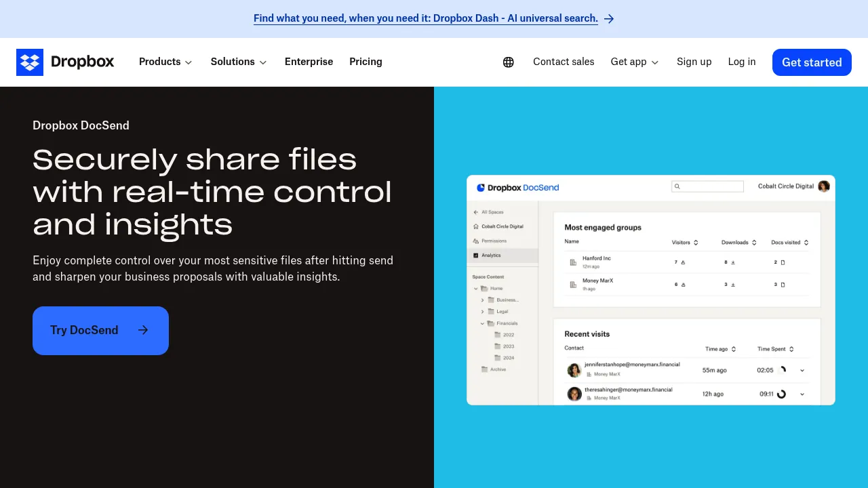
Task: Follow the Dropbox Dash banner arrow
Action: [609, 19]
